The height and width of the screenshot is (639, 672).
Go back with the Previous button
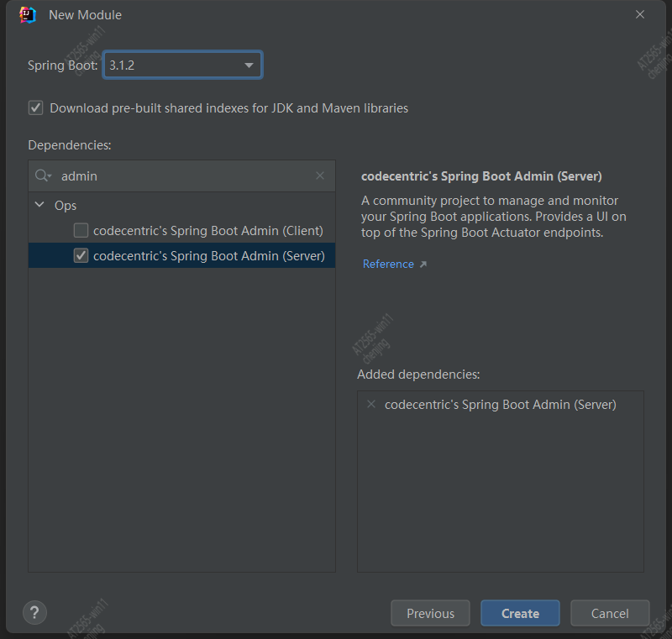tap(430, 613)
